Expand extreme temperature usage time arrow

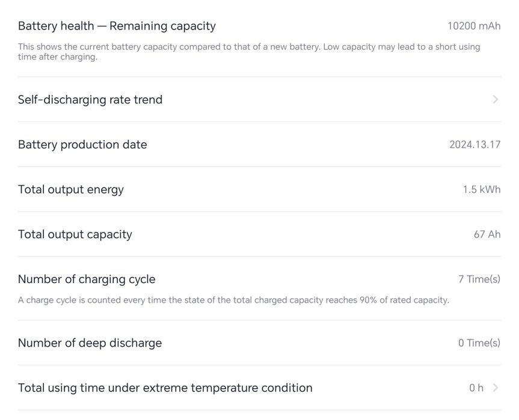click(x=495, y=388)
